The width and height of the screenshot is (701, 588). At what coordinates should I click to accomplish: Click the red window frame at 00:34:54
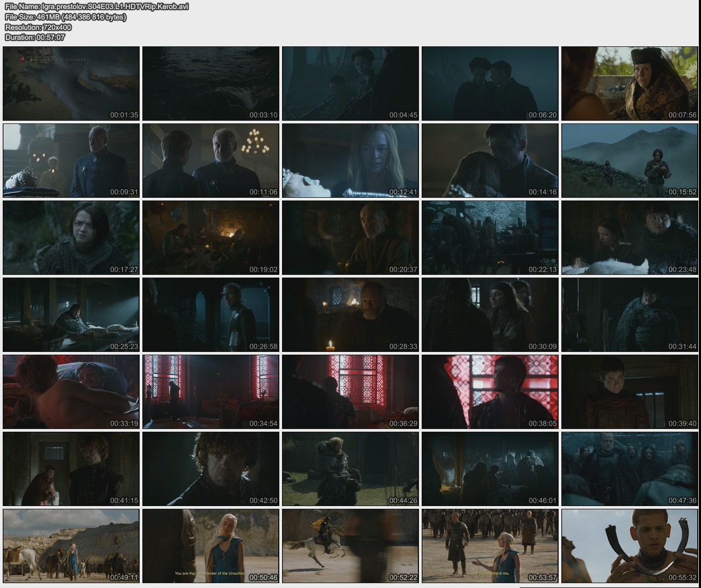pos(211,392)
